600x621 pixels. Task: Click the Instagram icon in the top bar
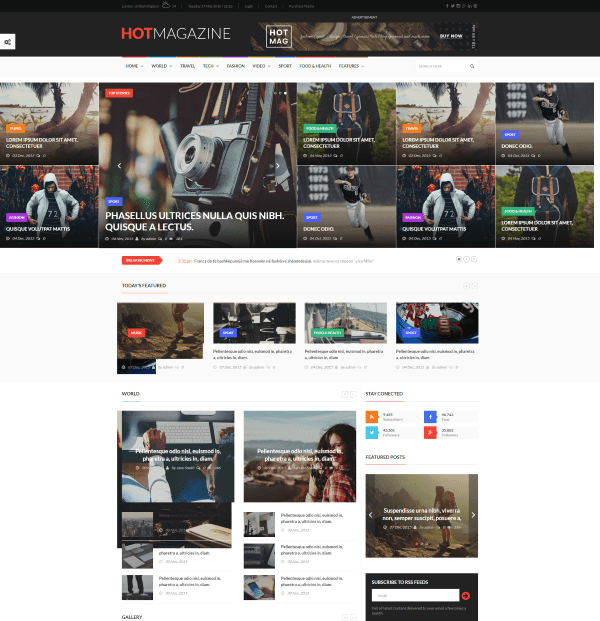coord(458,6)
